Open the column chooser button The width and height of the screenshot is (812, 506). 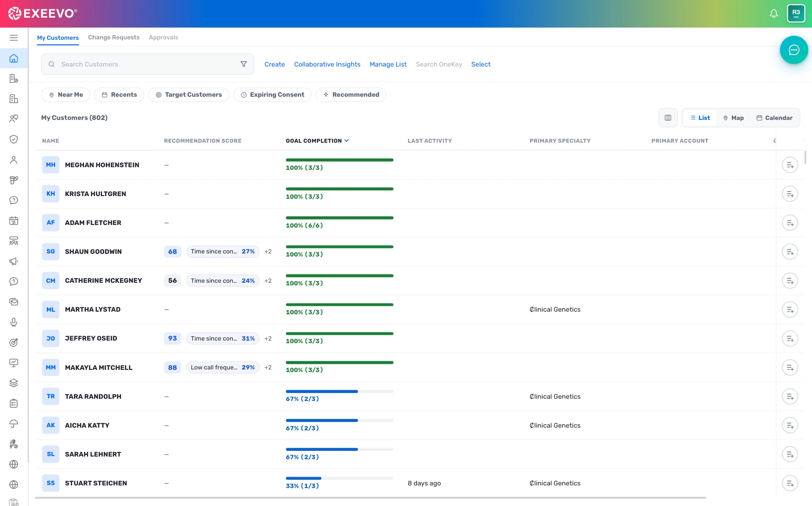coord(668,118)
